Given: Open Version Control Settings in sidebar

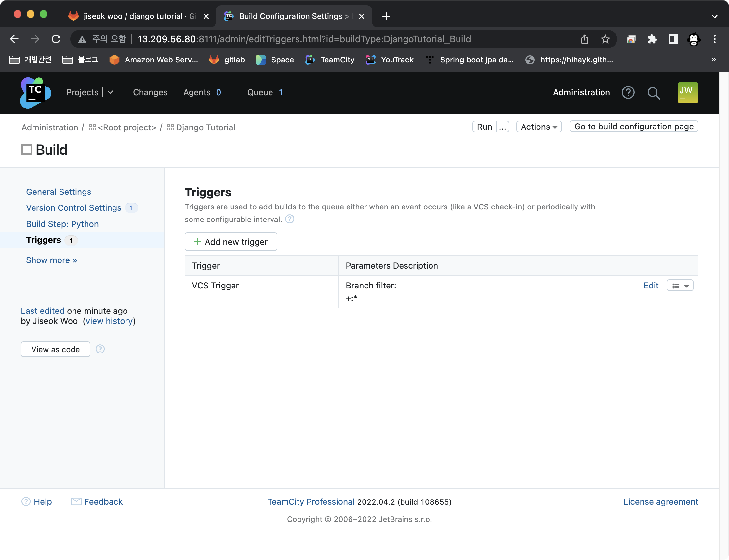Looking at the screenshot, I should [x=74, y=208].
